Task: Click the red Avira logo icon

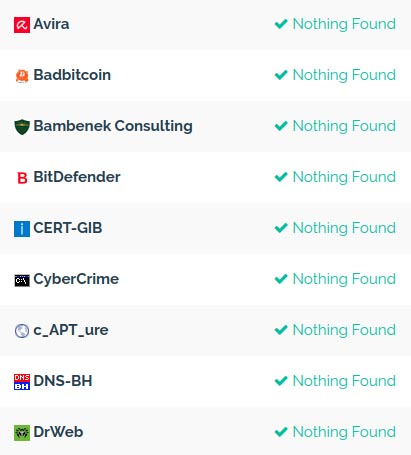Action: pos(22,25)
